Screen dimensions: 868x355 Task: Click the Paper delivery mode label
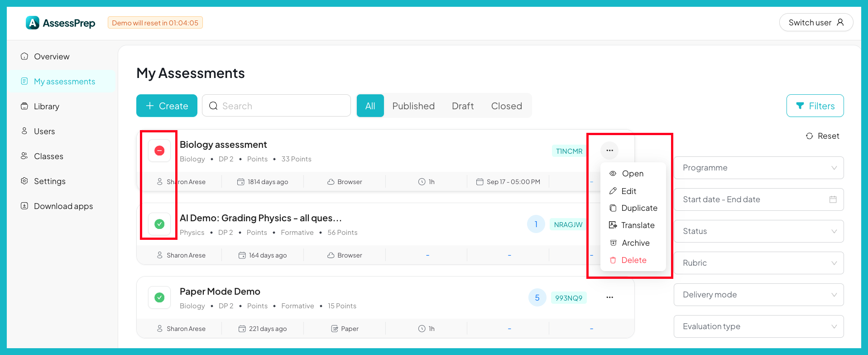click(x=350, y=329)
